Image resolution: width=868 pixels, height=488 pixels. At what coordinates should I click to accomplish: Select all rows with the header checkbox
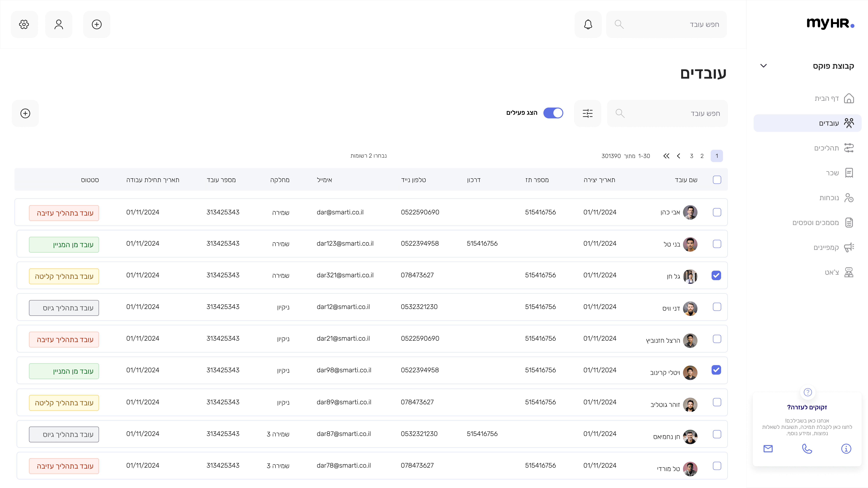[x=717, y=180]
